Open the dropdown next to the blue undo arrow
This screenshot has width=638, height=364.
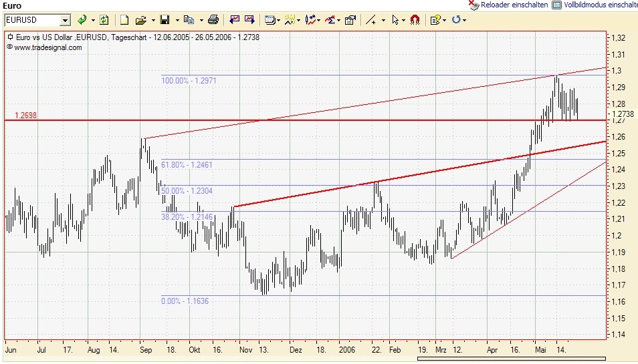465,20
